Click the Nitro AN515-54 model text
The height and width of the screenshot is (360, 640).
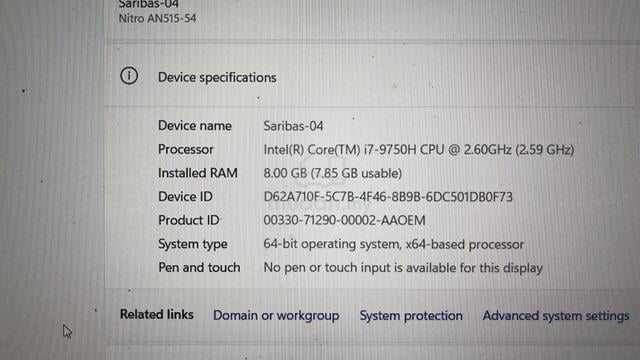pos(157,18)
